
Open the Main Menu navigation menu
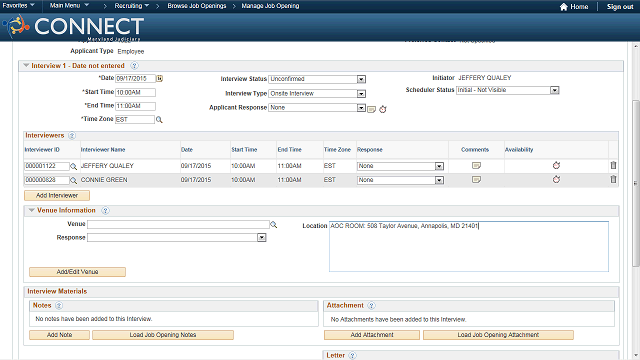[x=69, y=5]
